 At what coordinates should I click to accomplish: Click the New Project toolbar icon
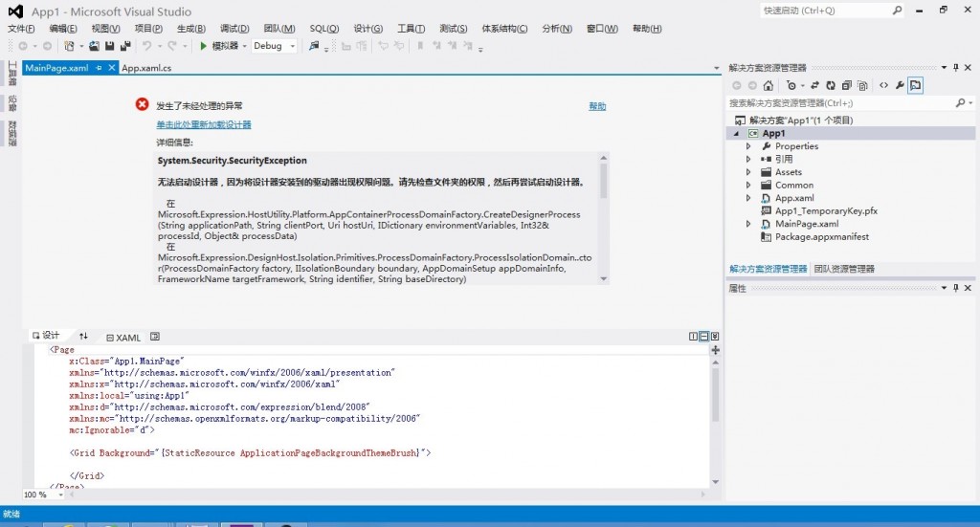(x=69, y=46)
